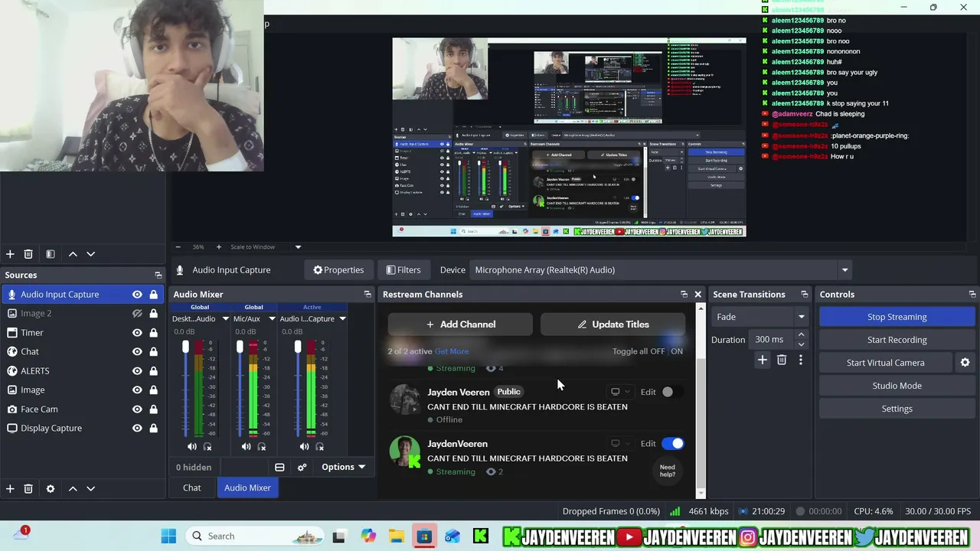Open source properties gear below the sources list

click(x=51, y=488)
